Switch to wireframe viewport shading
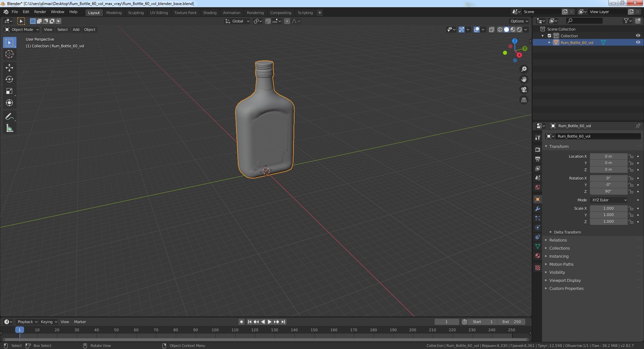 coord(500,30)
